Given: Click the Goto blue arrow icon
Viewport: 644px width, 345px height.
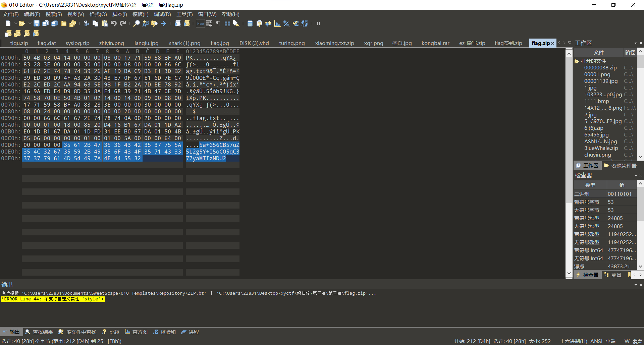Looking at the screenshot, I should pos(163,23).
